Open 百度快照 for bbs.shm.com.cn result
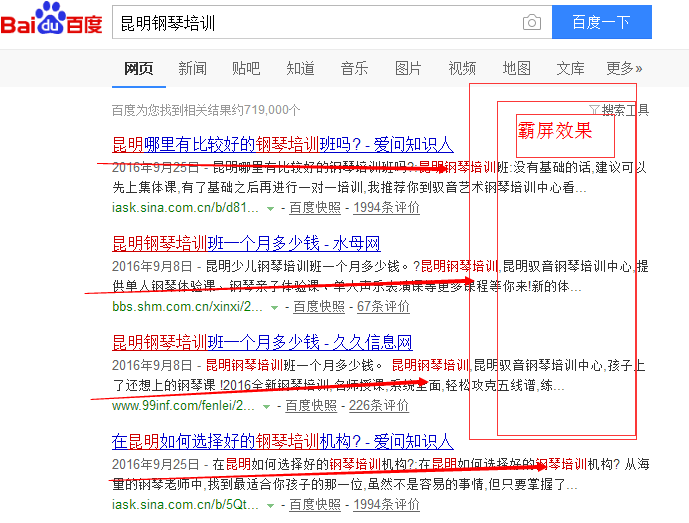Image resolution: width=689 pixels, height=523 pixels. pos(319,306)
